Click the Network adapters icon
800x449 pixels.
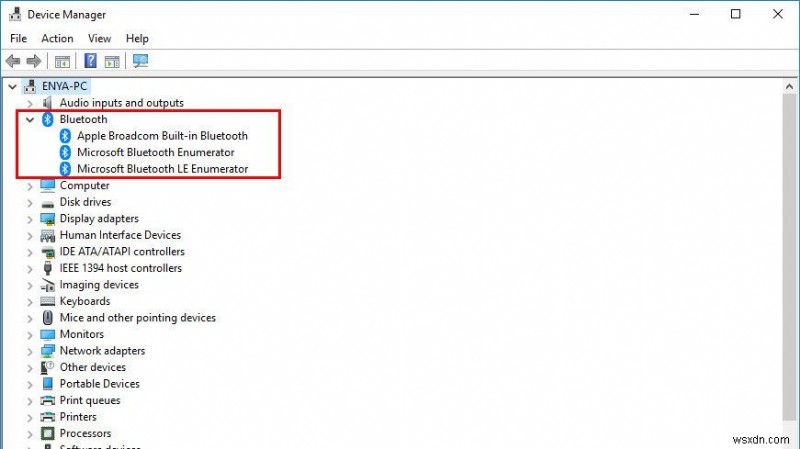47,351
